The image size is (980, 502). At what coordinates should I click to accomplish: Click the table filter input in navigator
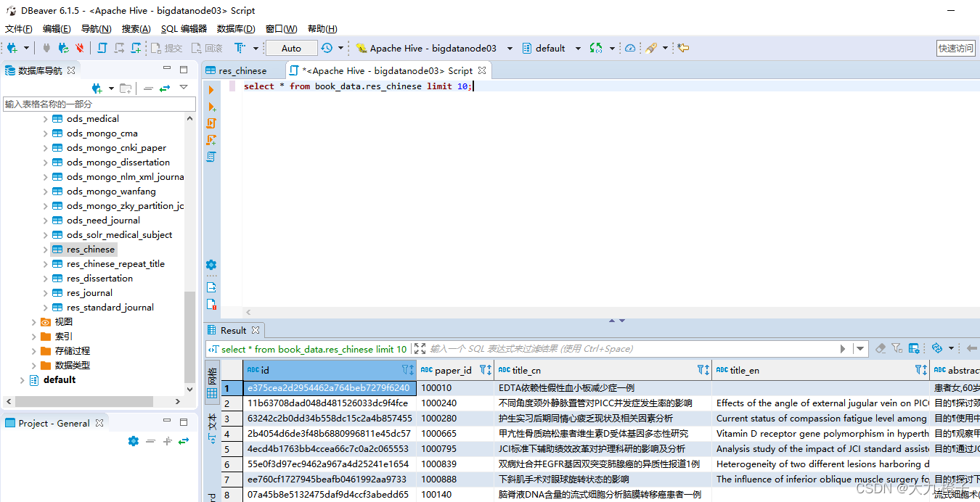pos(99,104)
